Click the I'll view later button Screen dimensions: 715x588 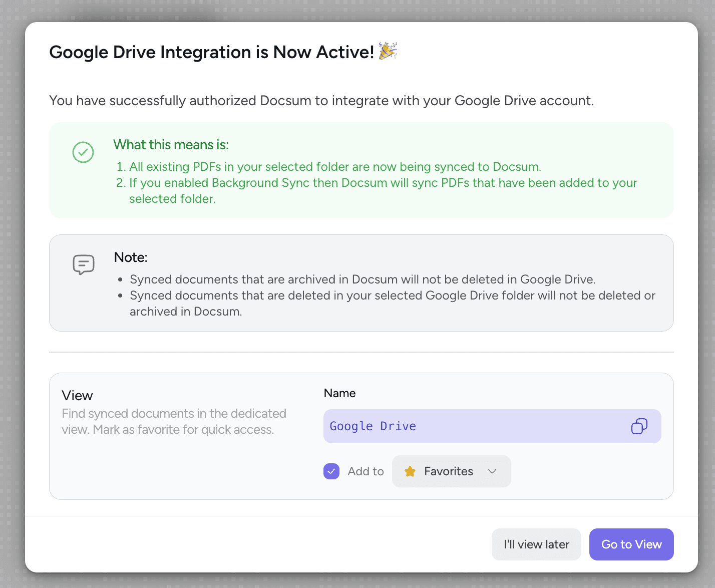[536, 544]
